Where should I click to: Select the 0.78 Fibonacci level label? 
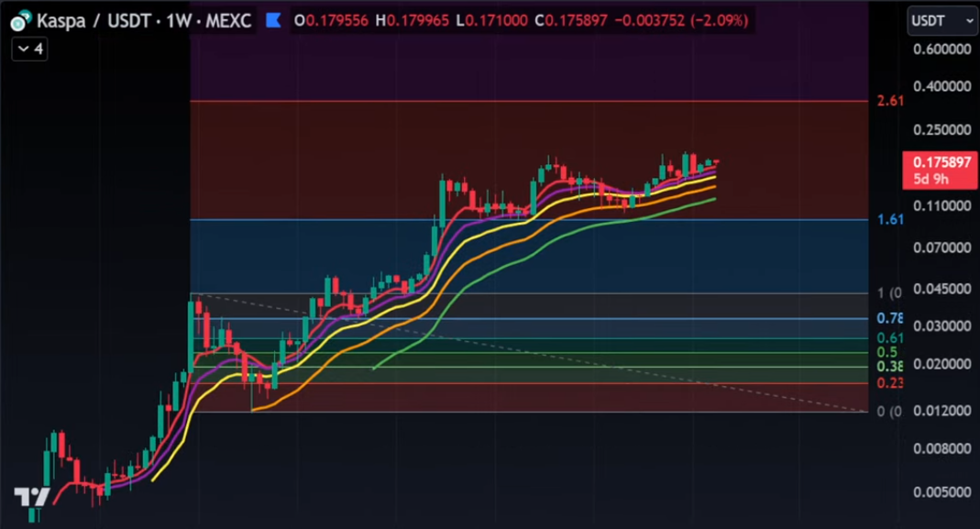889,318
